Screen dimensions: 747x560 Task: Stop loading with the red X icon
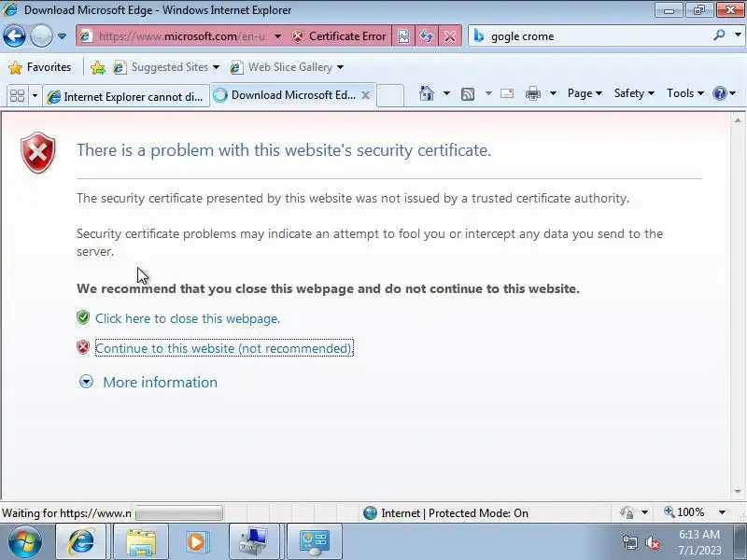449,36
